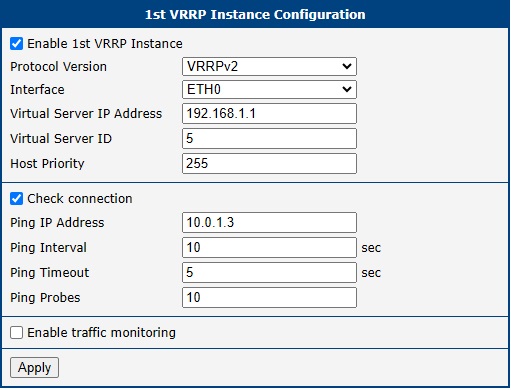Toggle the Check connection checkbox
This screenshot has height=390, width=511.
pos(16,199)
